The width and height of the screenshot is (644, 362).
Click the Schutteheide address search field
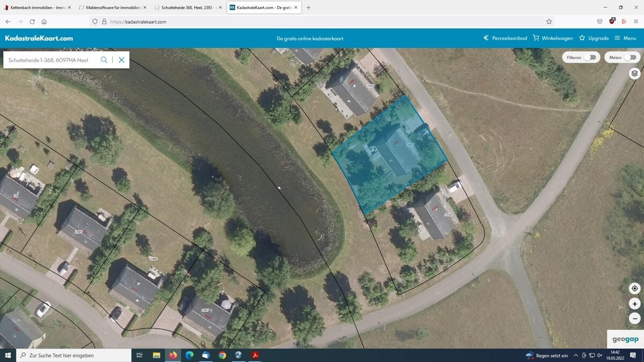pos(51,60)
